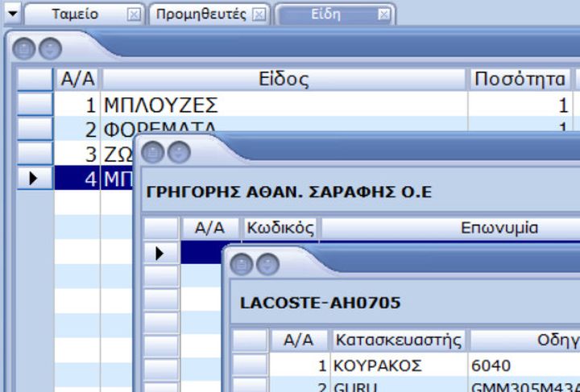Sort by the Είδος column header
Viewport: 580px width, 392px height.
click(284, 79)
